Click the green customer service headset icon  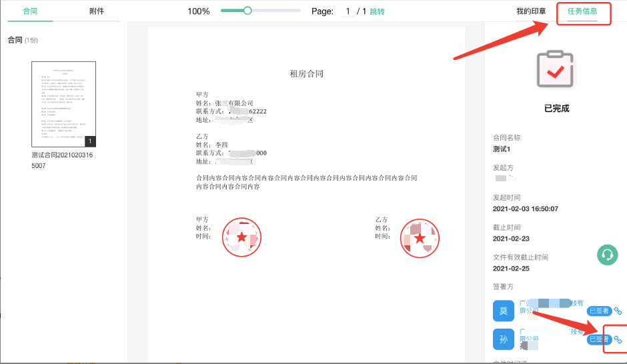pos(607,255)
